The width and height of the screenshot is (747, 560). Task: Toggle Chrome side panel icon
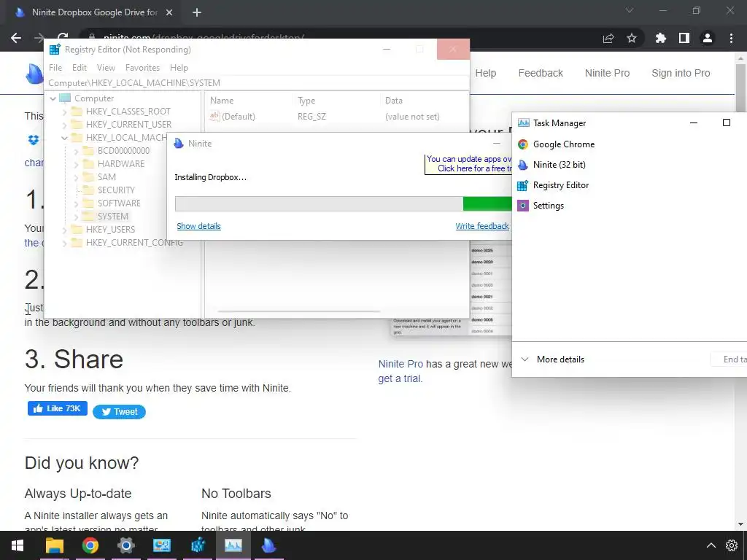(x=684, y=38)
